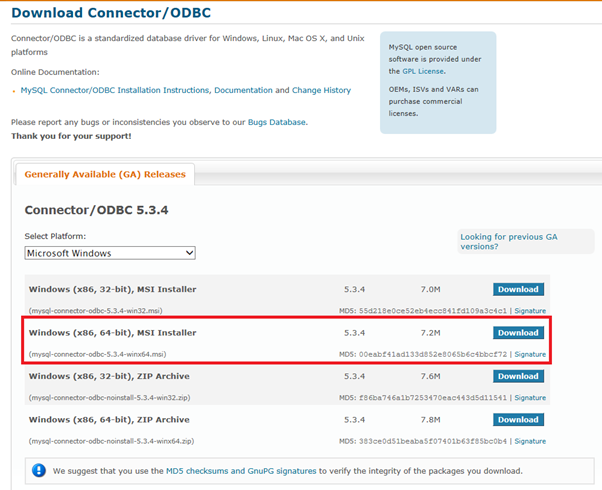
Task: Visit the Bugs Database link
Action: (x=277, y=122)
